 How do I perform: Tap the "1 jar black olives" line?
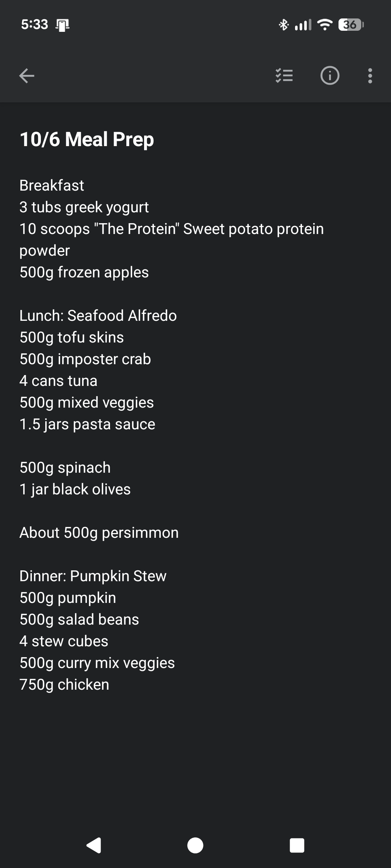(75, 489)
